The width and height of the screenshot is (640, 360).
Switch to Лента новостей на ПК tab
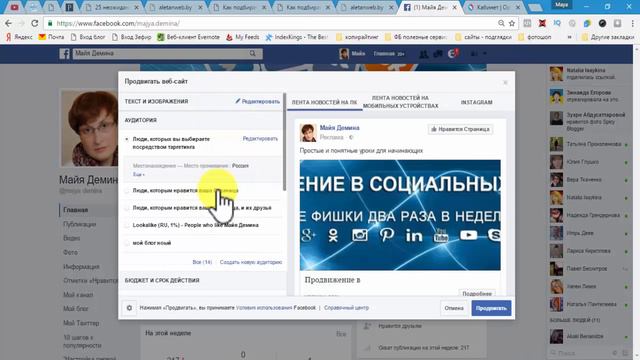[324, 102]
